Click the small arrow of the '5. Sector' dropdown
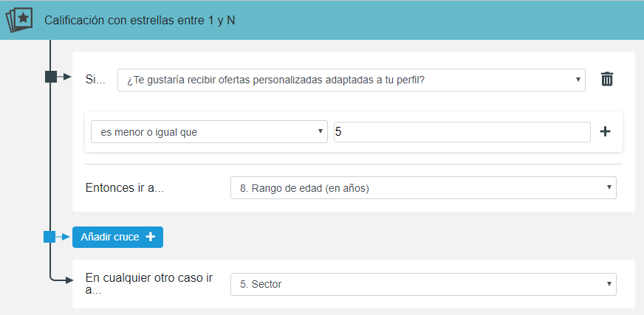Image resolution: width=644 pixels, height=315 pixels. coord(609,283)
